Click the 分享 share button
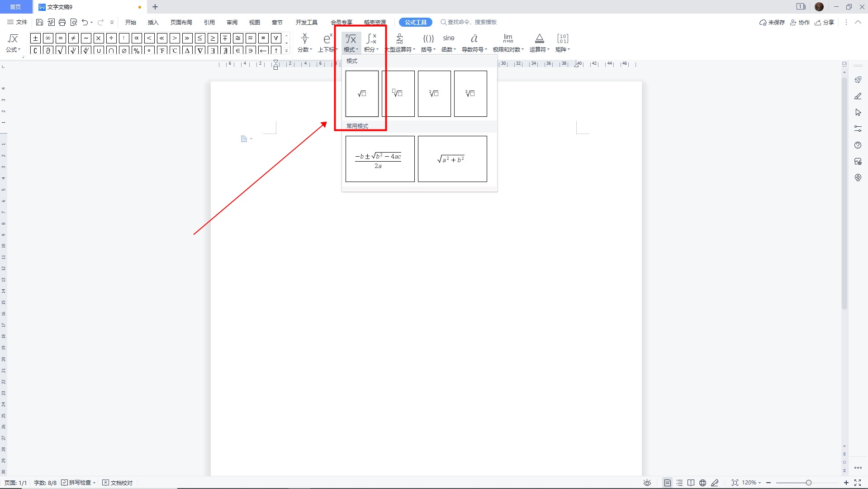This screenshot has width=868, height=489. (x=825, y=22)
